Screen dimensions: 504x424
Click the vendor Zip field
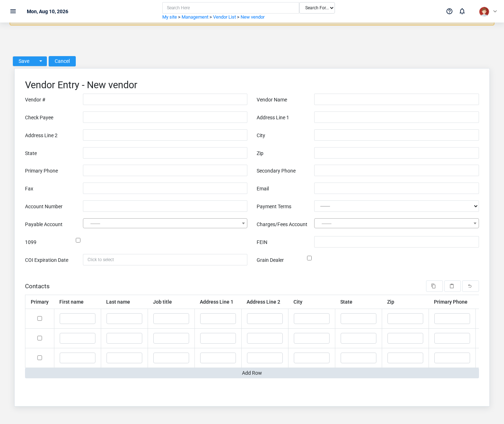pos(396,153)
